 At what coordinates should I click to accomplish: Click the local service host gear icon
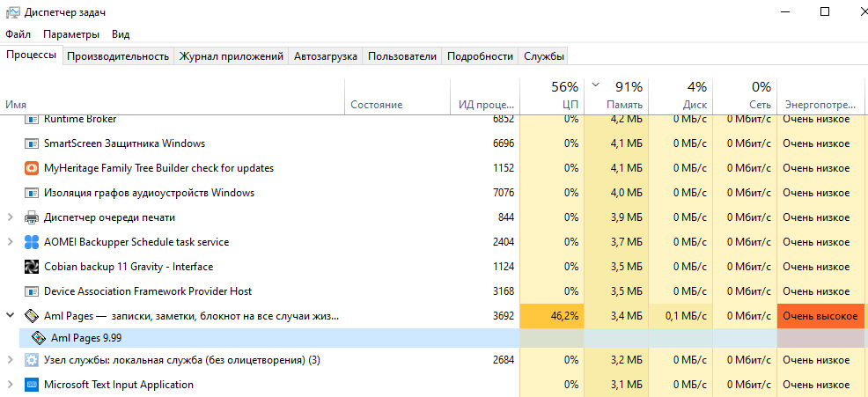(x=32, y=360)
